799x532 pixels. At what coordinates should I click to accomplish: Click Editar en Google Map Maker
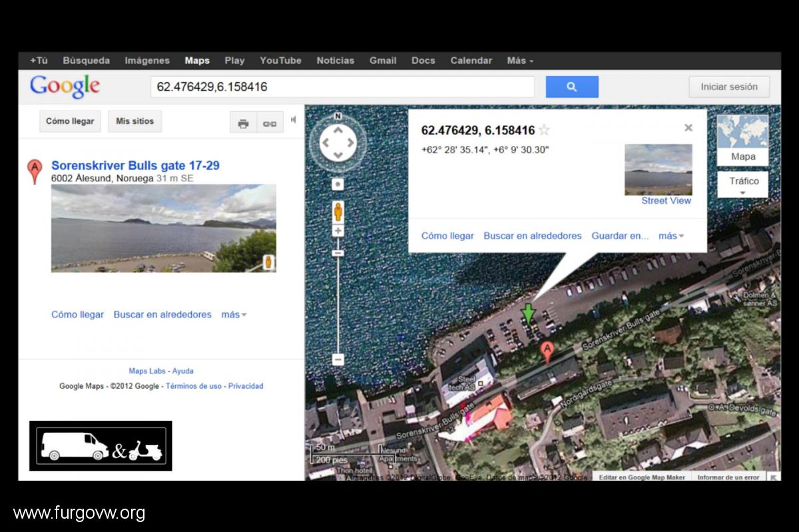pos(641,477)
